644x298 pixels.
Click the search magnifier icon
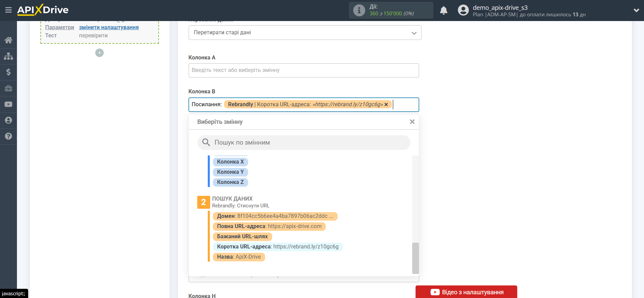pos(206,142)
